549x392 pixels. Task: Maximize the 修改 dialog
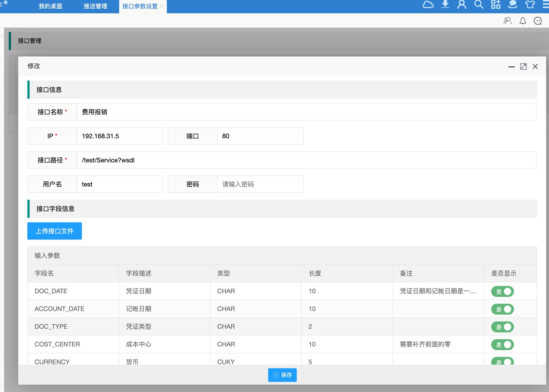tap(523, 67)
